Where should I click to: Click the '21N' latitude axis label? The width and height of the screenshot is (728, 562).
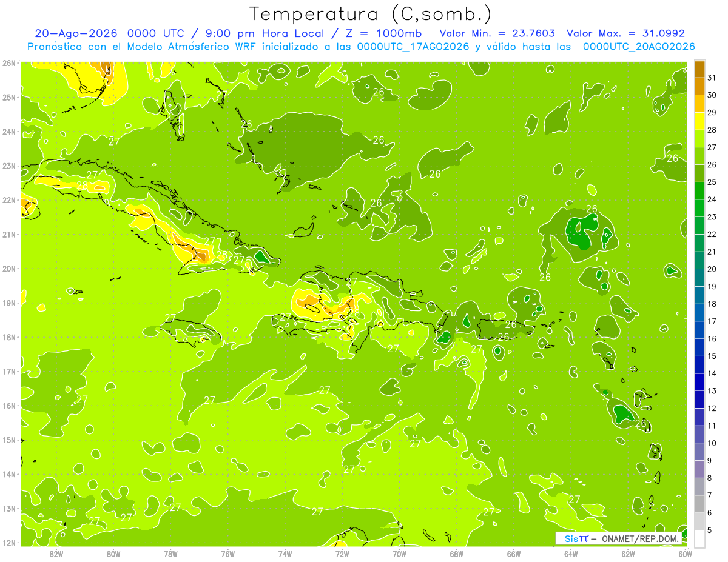8,235
